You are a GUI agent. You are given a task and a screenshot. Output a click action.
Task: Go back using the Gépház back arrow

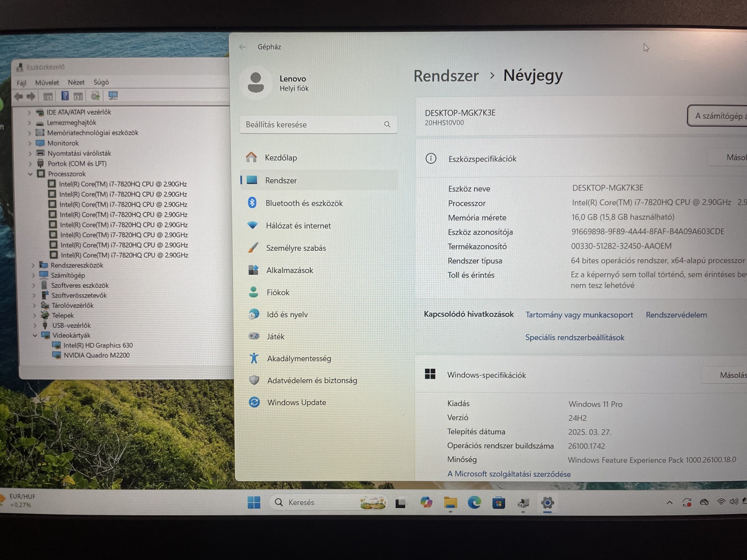[x=243, y=47]
